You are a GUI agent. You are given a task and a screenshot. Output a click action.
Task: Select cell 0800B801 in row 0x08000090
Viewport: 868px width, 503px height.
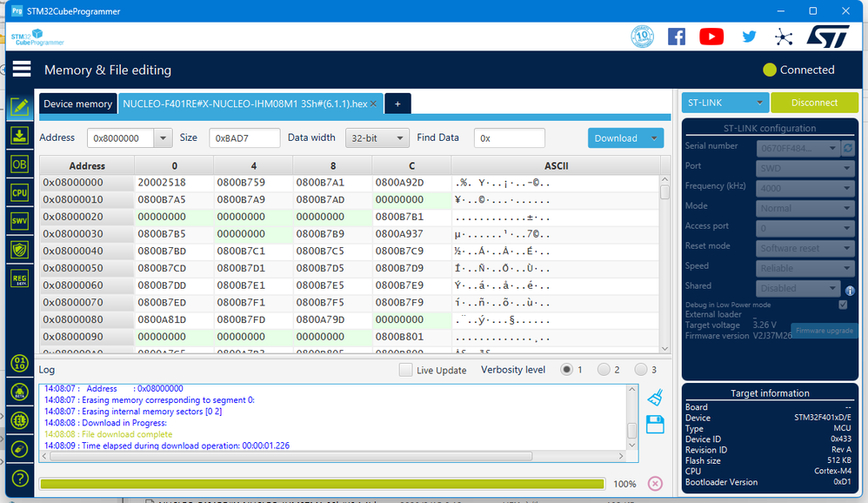click(411, 336)
